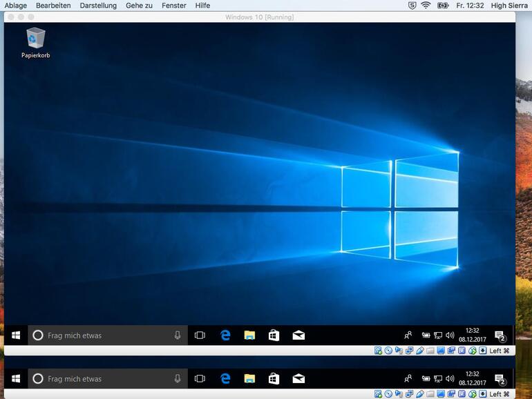Open Action Center in duplicate taskbar strip below
The image size is (532, 399).
[x=500, y=380]
